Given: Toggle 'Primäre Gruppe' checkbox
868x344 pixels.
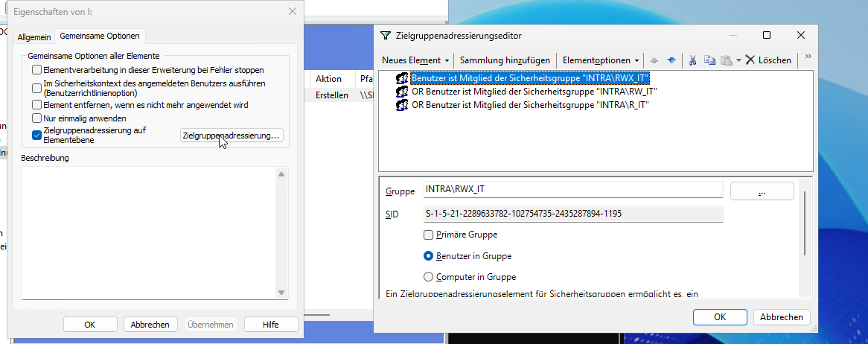Looking at the screenshot, I should pos(428,235).
